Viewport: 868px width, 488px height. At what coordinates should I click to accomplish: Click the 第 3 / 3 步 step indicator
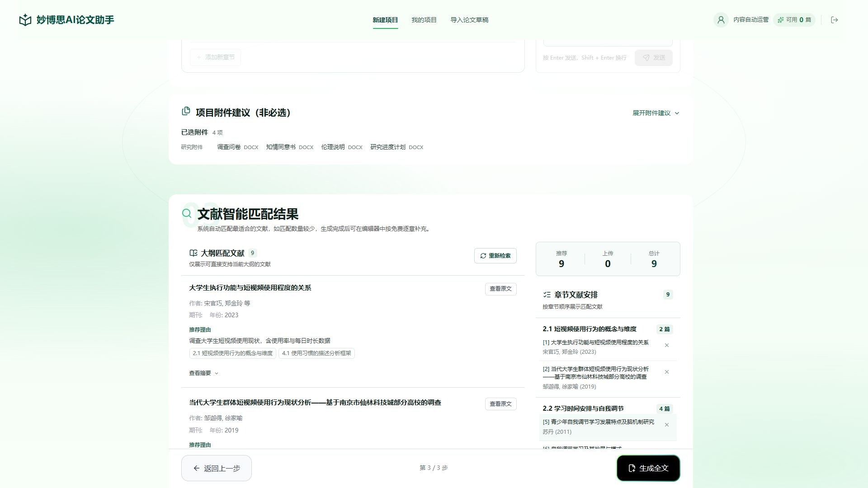[x=434, y=468]
